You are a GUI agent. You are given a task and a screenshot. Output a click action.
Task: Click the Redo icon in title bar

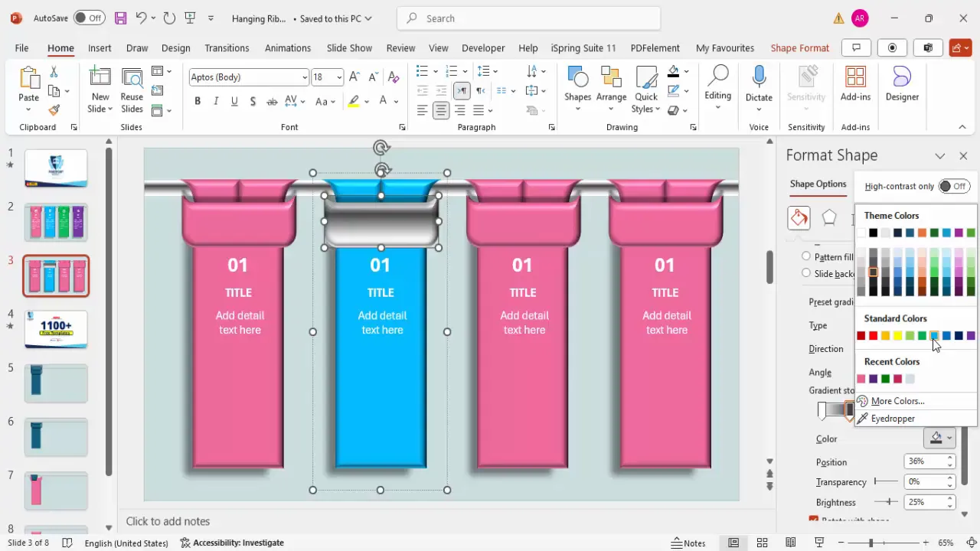click(169, 18)
